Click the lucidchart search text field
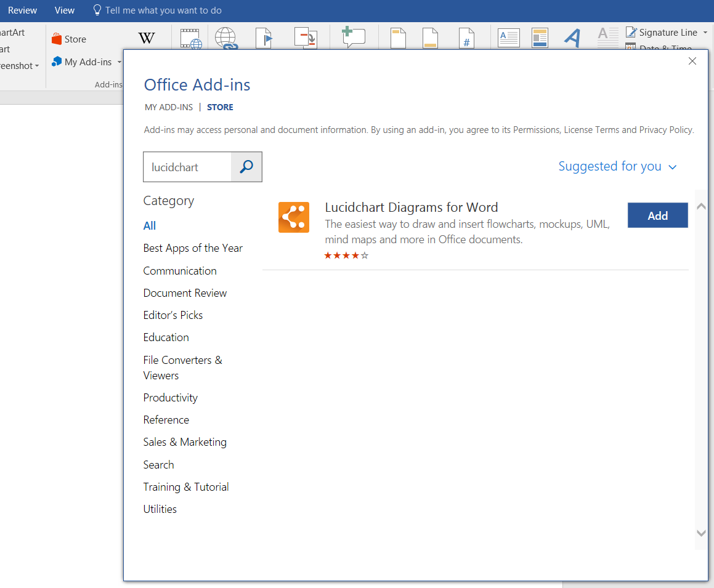The height and width of the screenshot is (588, 714). 187,167
